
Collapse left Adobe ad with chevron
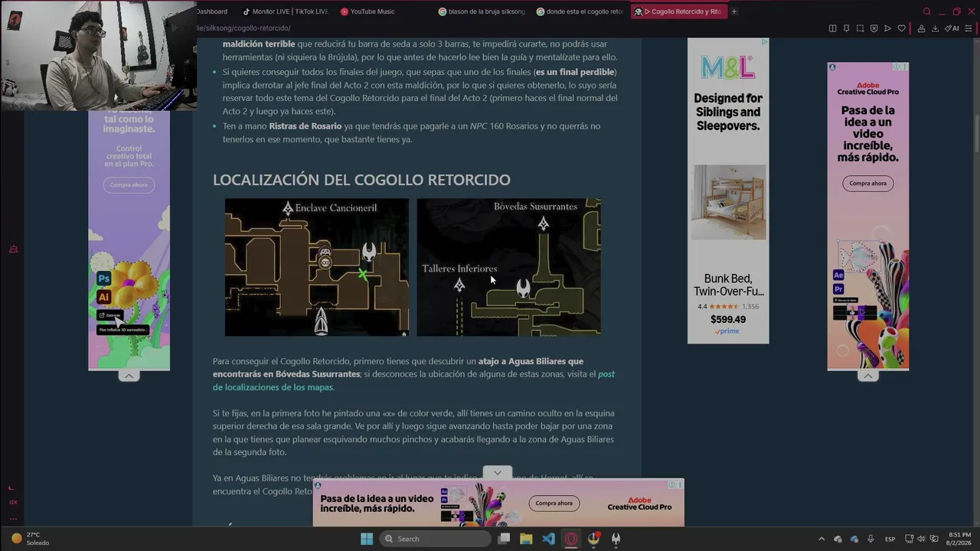[129, 376]
